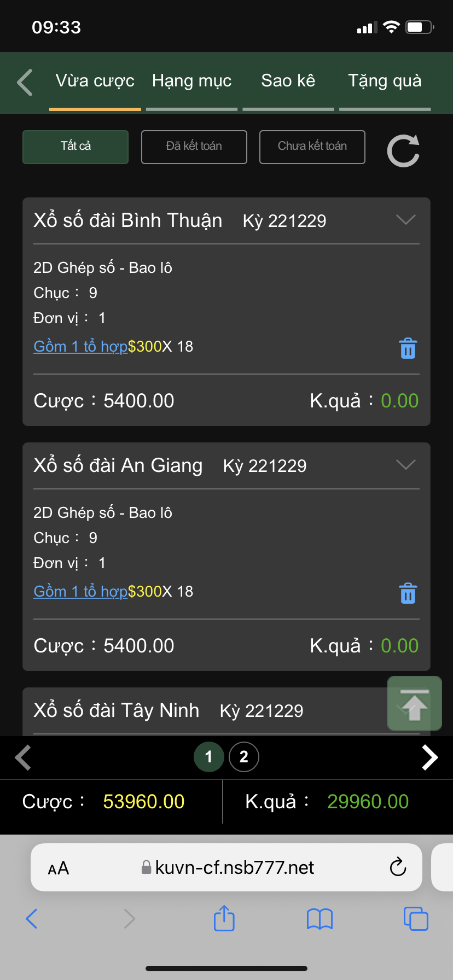Switch to the Sao kê tab
Viewport: 453px width, 980px height.
click(x=288, y=81)
